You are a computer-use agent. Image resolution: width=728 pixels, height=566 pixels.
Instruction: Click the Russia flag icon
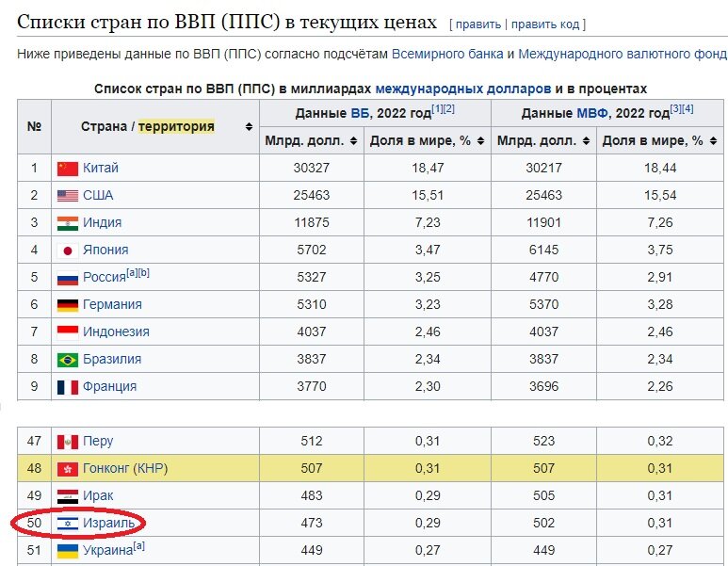click(x=67, y=278)
